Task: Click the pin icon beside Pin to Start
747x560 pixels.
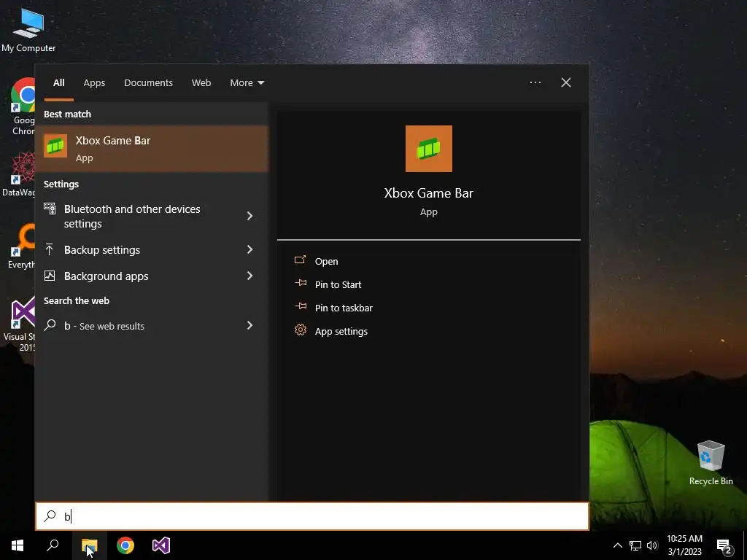Action: (x=301, y=284)
